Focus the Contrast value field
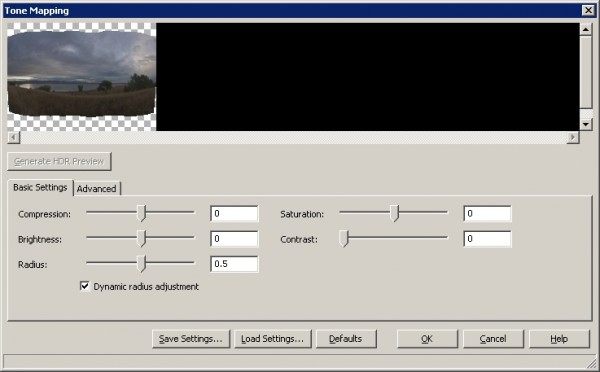This screenshot has height=372, width=600. pyautogui.click(x=488, y=239)
